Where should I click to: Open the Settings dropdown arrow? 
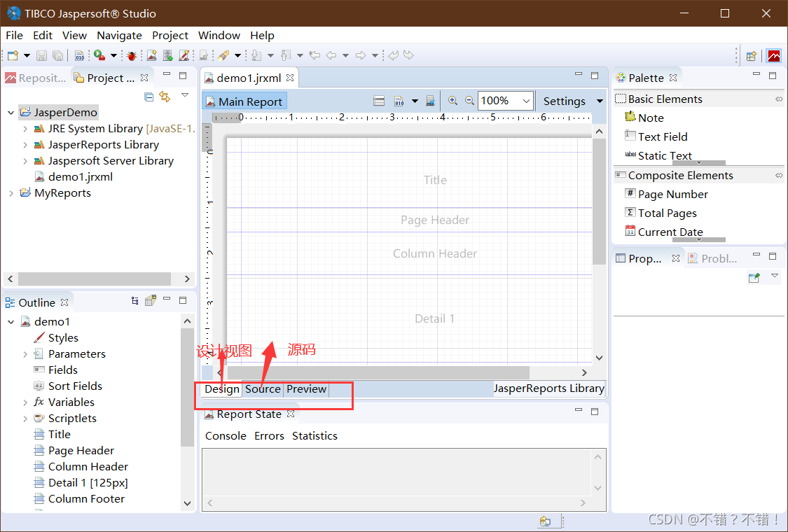[600, 101]
